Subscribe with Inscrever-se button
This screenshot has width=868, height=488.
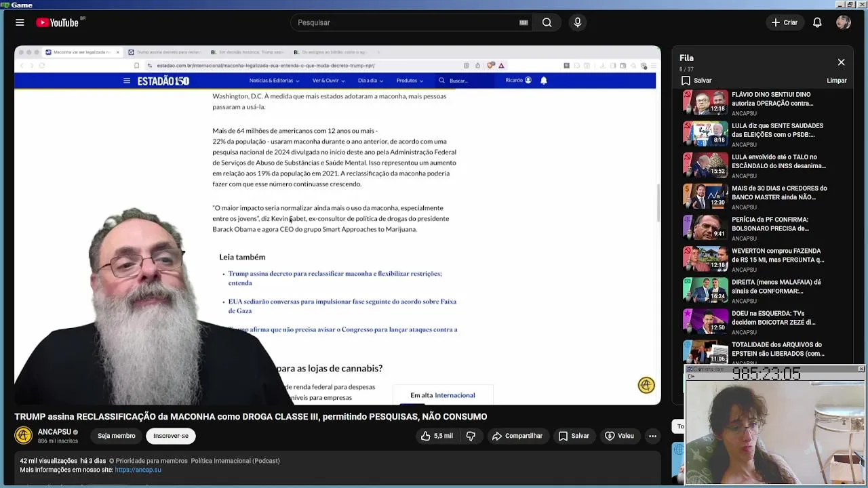pyautogui.click(x=171, y=436)
